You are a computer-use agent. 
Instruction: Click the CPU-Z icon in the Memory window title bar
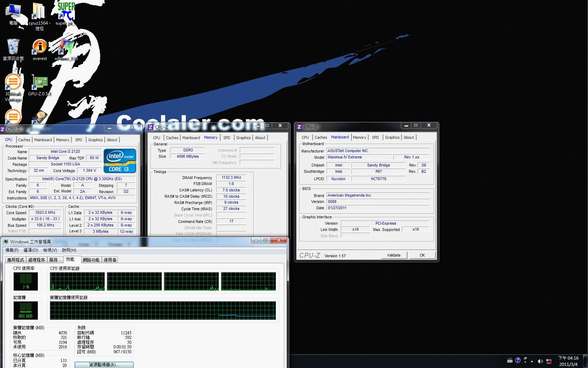point(150,127)
